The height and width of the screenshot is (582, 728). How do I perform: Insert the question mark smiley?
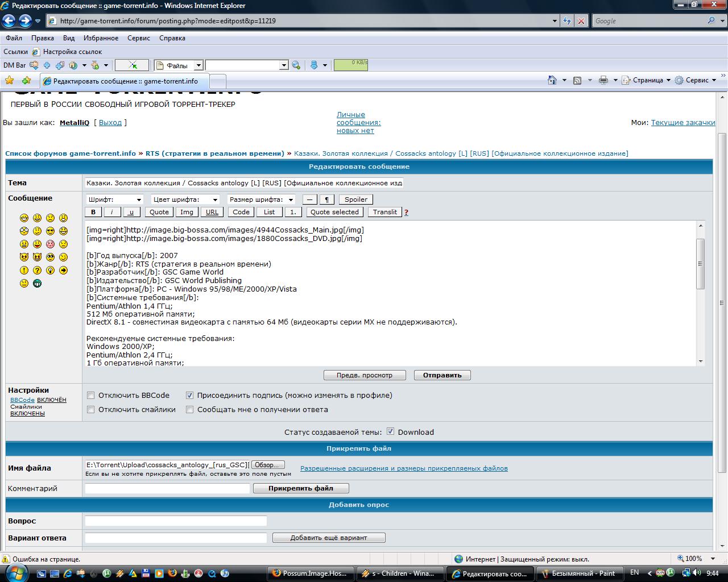click(37, 270)
